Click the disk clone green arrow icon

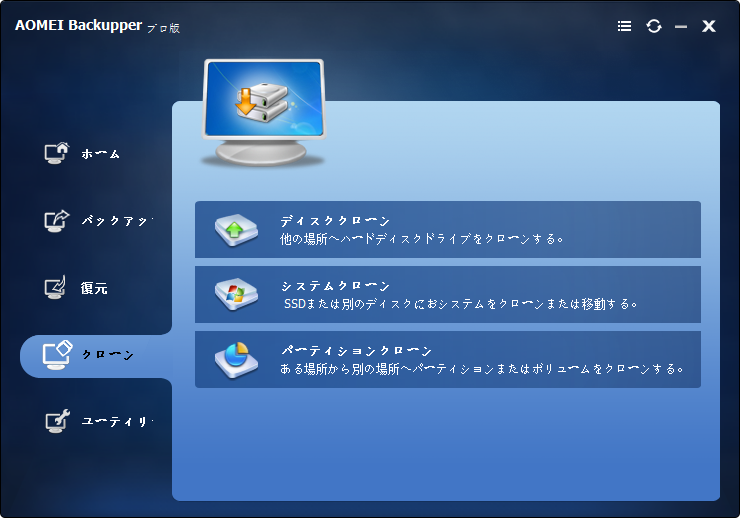[236, 230]
